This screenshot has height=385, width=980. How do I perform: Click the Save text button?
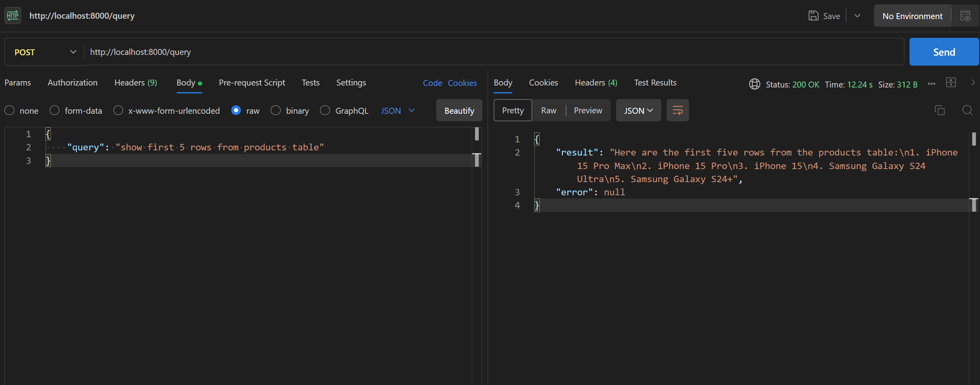[x=832, y=16]
